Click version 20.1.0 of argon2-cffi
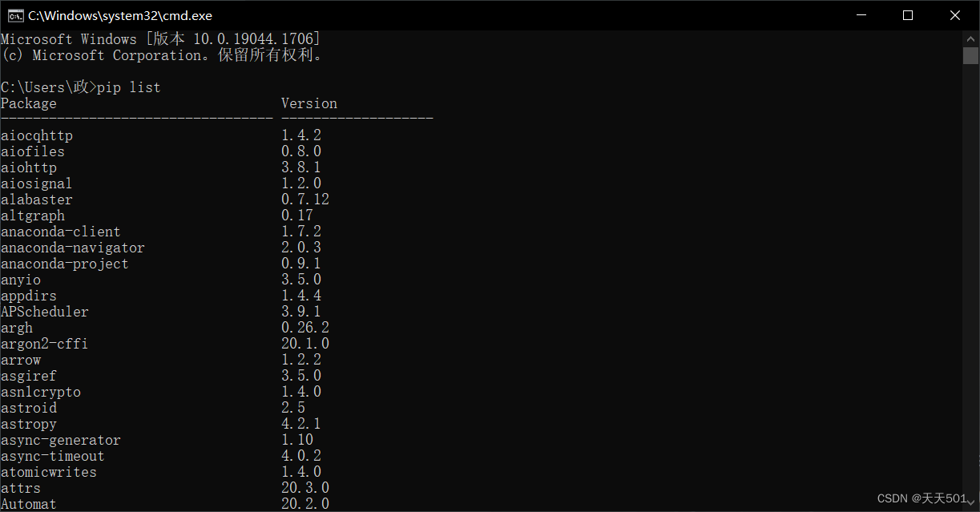Screen dimensions: 980x512 [x=305, y=344]
